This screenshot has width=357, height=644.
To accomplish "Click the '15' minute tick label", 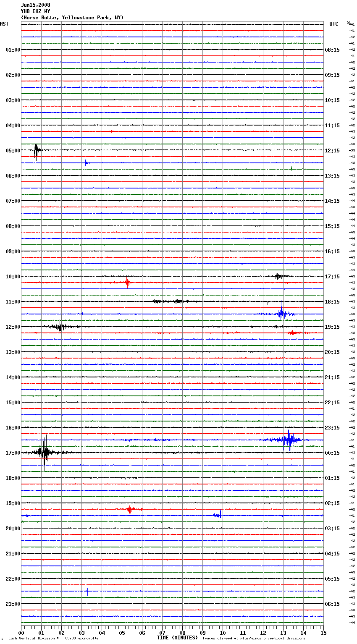I will point(323,633).
